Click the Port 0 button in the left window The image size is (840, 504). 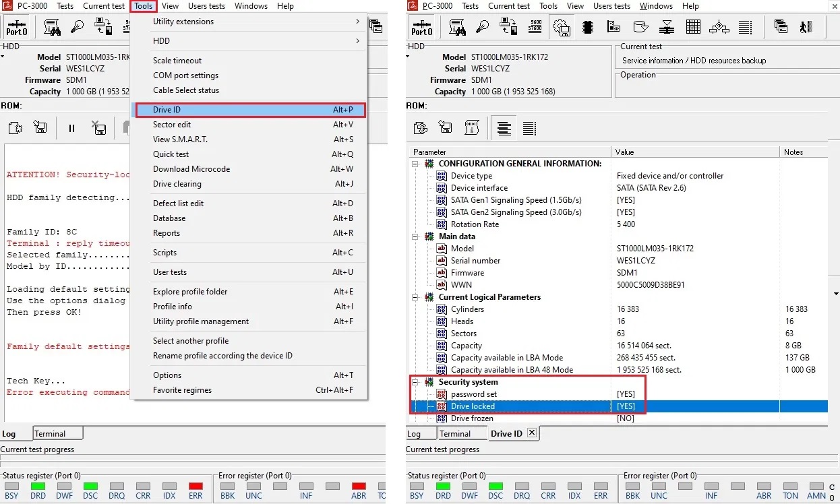pos(17,27)
